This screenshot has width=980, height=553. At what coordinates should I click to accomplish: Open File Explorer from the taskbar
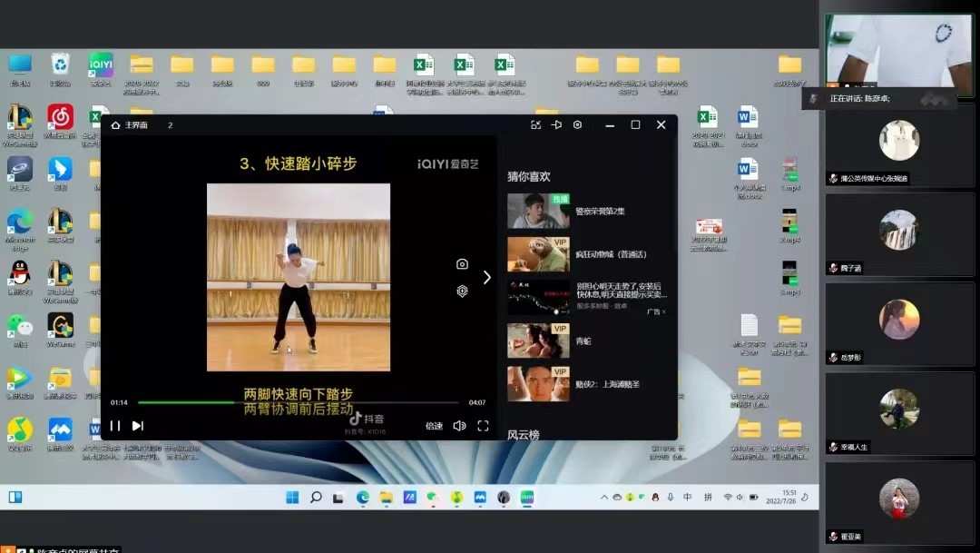386,498
